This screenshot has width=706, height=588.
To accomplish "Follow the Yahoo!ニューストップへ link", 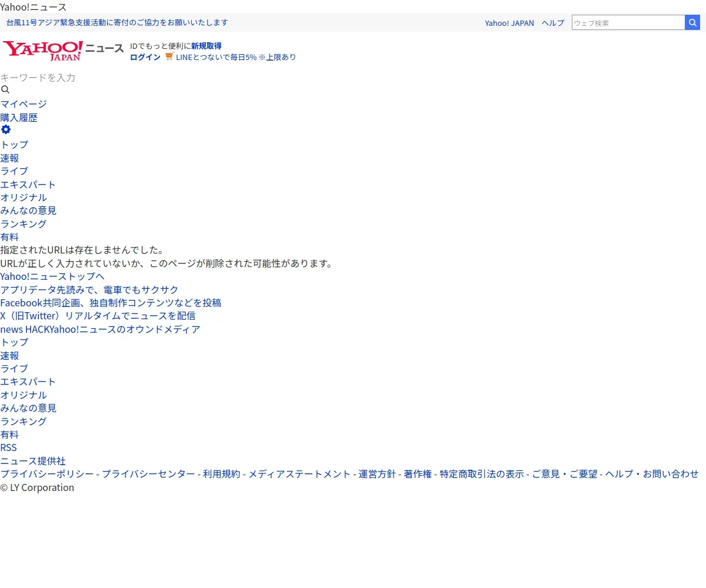I will pyautogui.click(x=52, y=276).
